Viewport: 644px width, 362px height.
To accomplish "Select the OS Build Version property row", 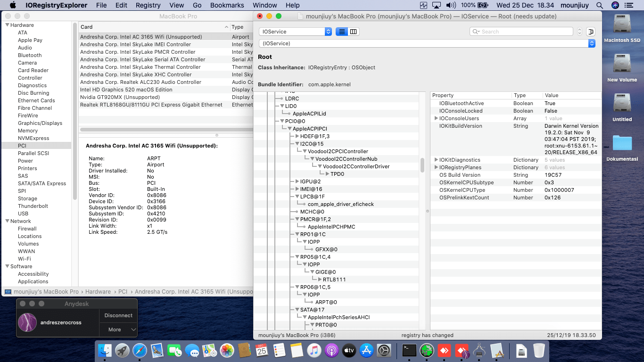I will coord(516,175).
